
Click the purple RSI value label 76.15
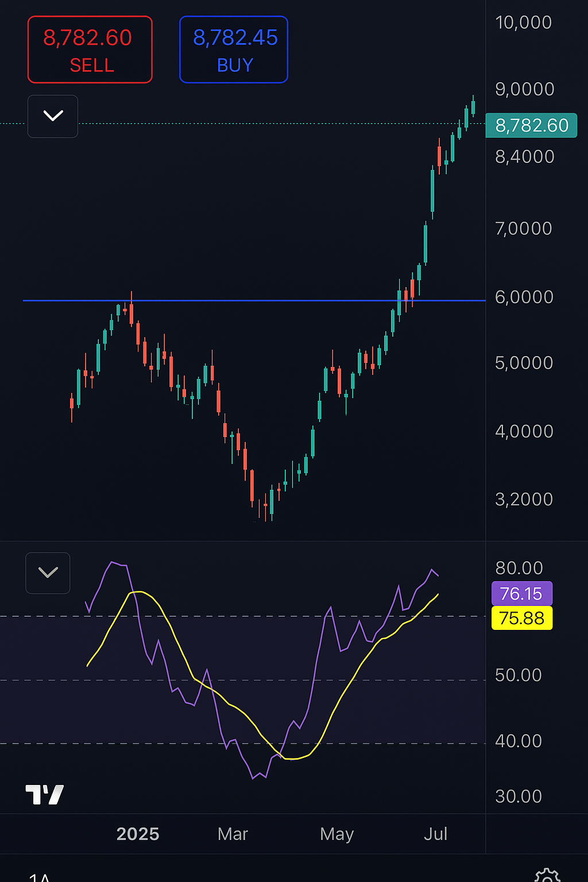pos(521,593)
